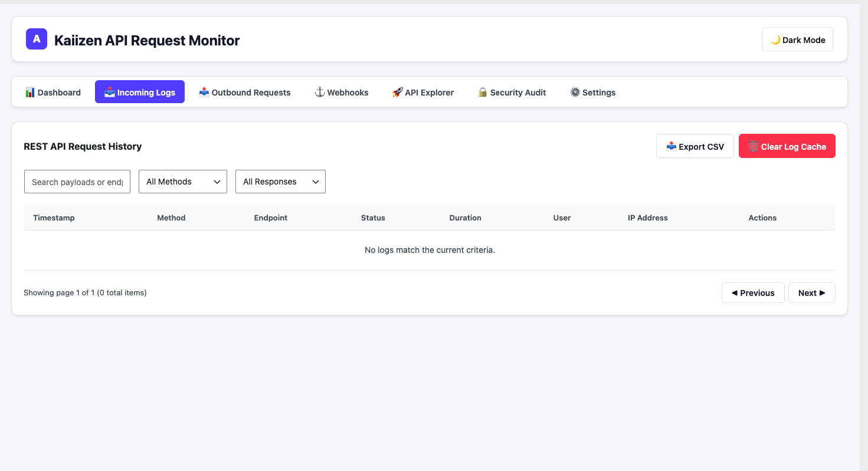Image resolution: width=868 pixels, height=471 pixels.
Task: Go to the API Explorer tab
Action: 423,92
